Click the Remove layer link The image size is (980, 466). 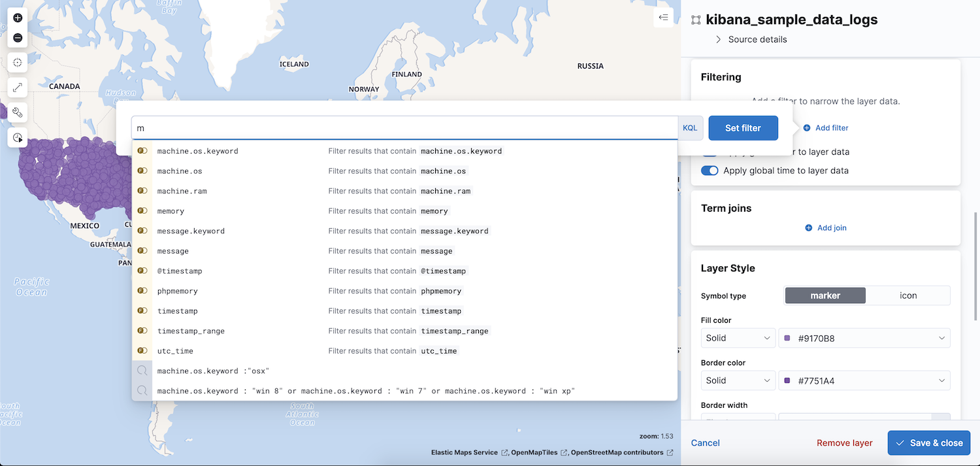844,443
